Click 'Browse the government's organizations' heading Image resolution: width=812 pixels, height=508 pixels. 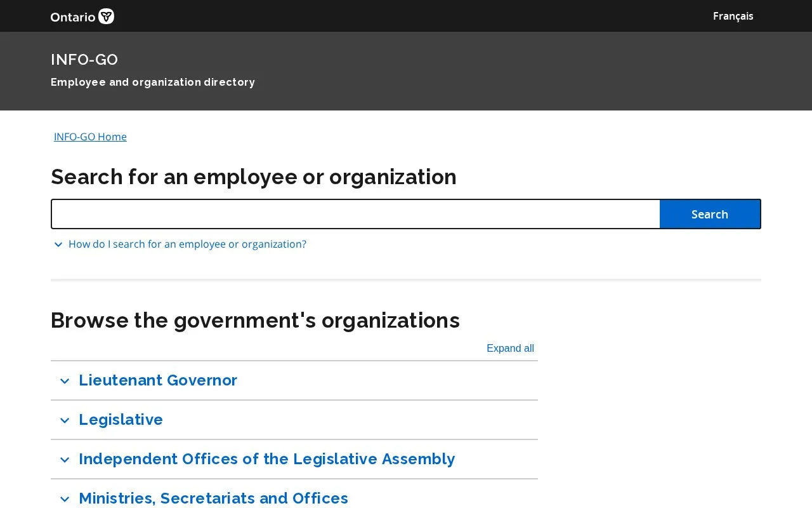[255, 320]
